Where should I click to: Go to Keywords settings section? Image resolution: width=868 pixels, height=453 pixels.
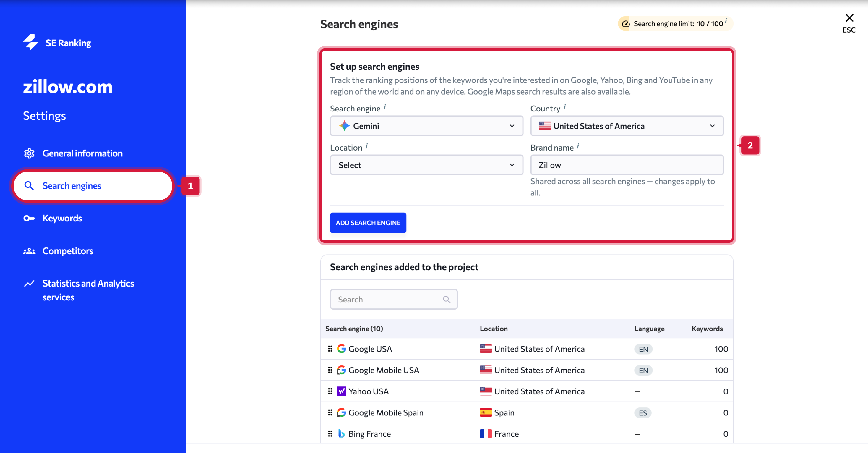pyautogui.click(x=62, y=218)
